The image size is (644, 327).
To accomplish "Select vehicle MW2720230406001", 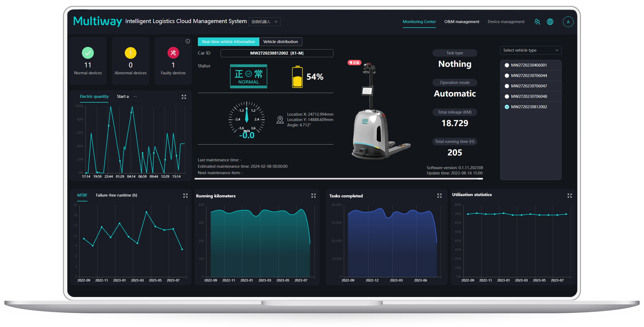I will click(531, 65).
